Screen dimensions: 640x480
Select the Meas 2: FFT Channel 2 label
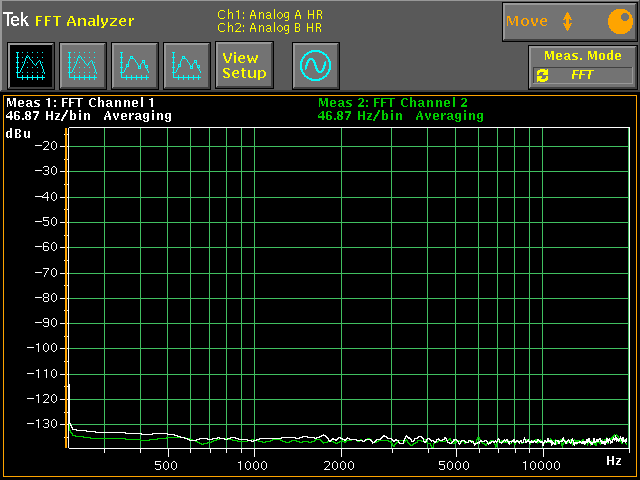pyautogui.click(x=392, y=103)
